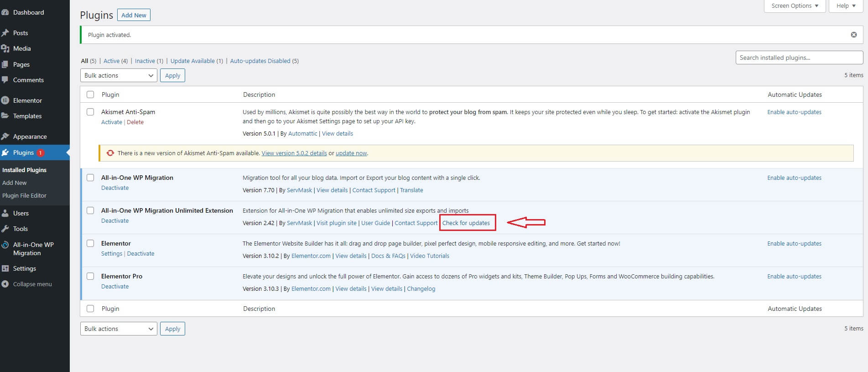Expand the Help panel
Viewport: 868px width, 372px height.
[846, 6]
